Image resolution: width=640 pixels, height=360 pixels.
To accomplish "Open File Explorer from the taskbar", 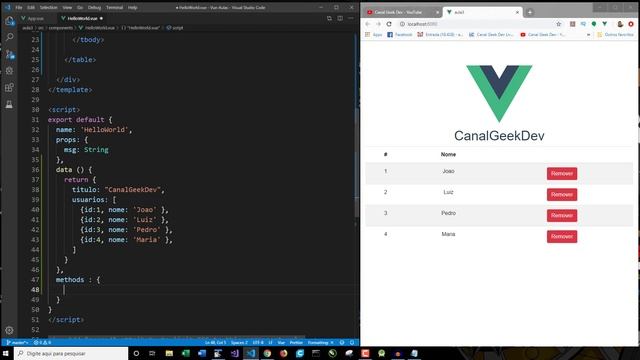I will point(169,353).
